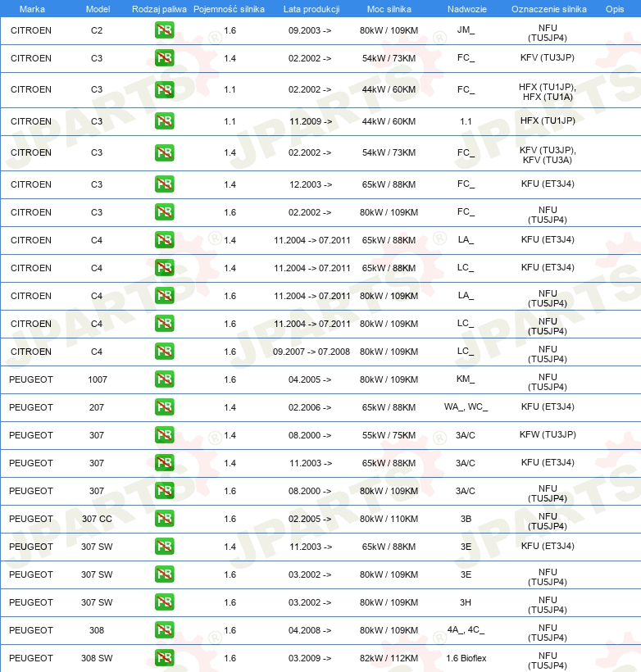Click the Pojemność silnika column header
The width and height of the screenshot is (641, 672).
click(229, 9)
